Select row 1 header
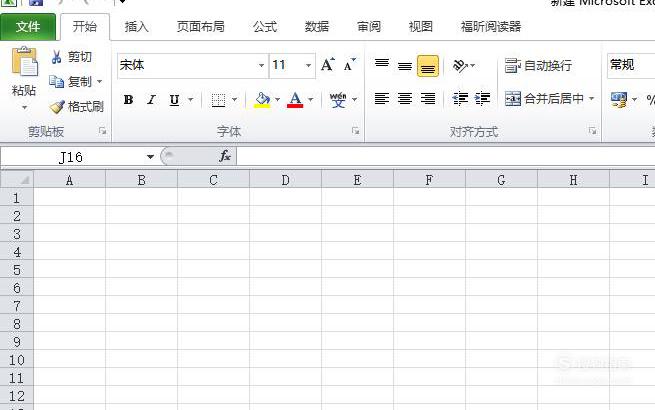 click(x=17, y=197)
